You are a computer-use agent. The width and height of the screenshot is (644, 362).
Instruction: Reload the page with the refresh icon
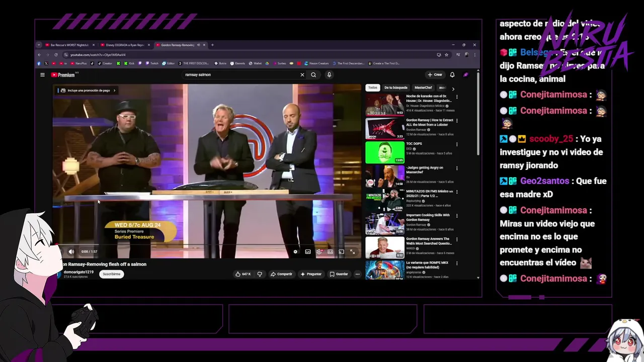pos(56,55)
